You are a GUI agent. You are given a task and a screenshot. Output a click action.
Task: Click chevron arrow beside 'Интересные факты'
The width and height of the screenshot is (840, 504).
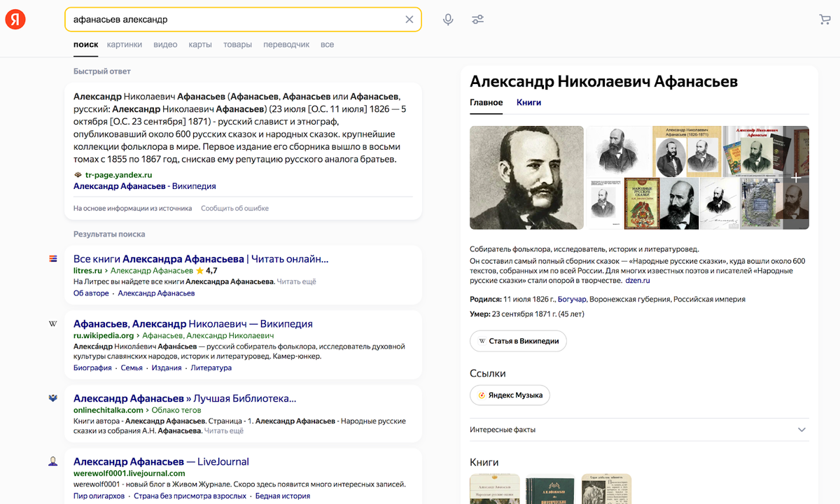(802, 430)
